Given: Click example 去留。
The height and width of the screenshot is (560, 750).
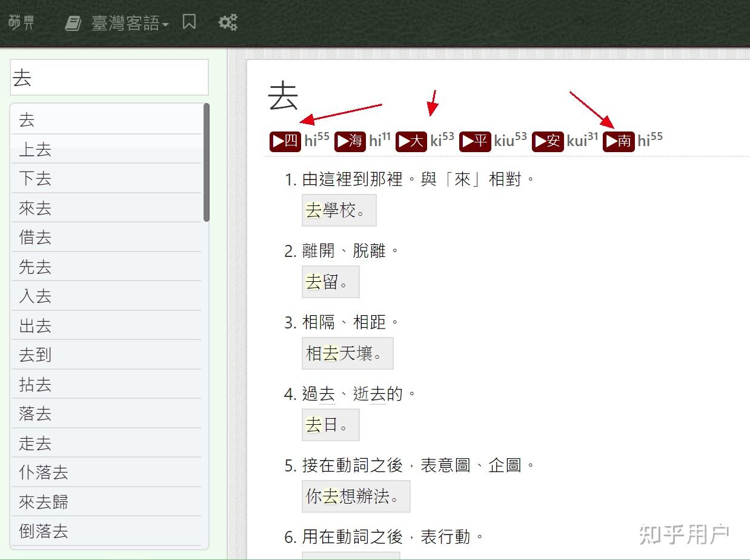Looking at the screenshot, I should point(330,282).
